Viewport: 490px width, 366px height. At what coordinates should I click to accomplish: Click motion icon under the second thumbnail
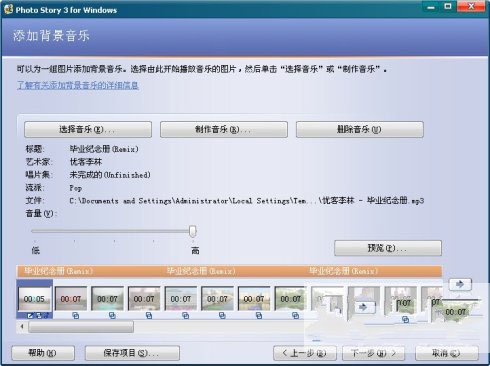click(x=76, y=315)
